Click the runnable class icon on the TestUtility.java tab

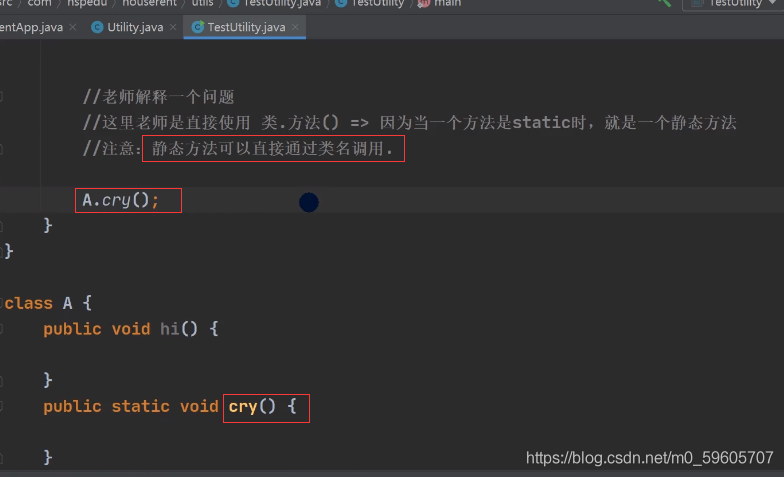198,27
